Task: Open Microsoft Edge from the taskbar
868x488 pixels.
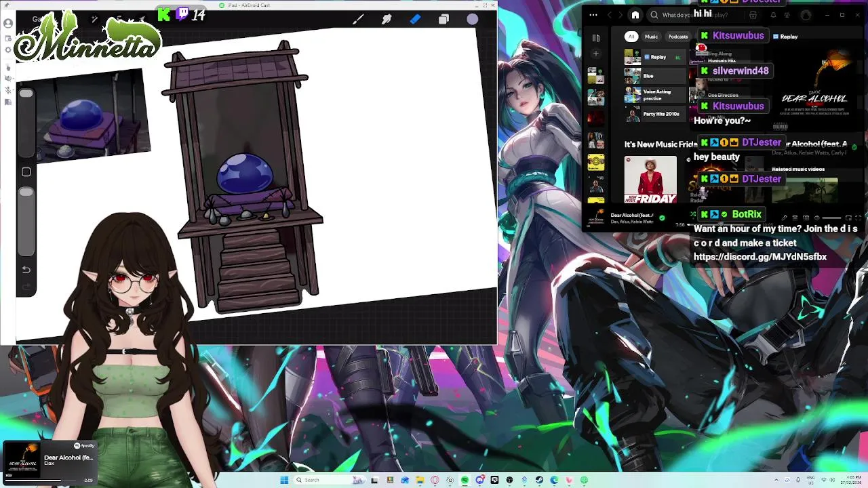Action: coord(554,480)
